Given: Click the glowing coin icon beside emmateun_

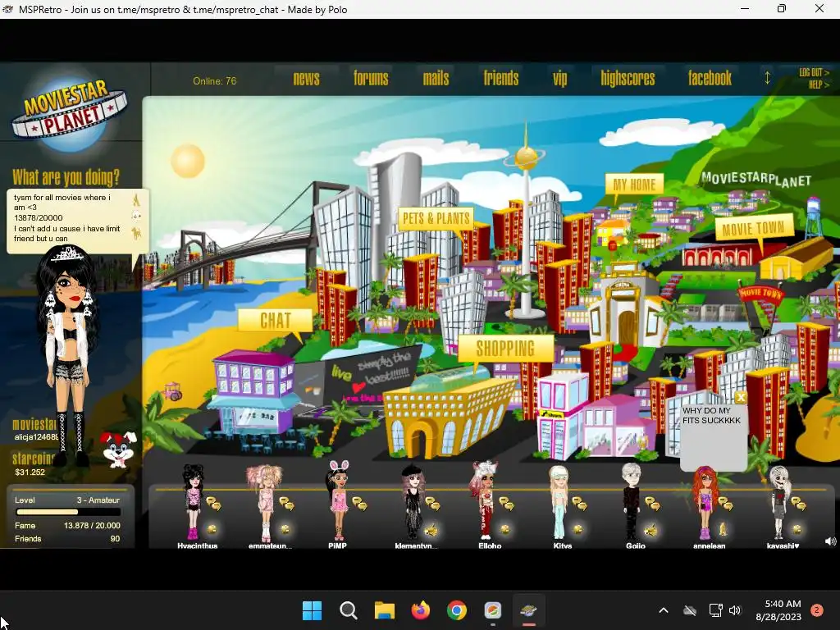Looking at the screenshot, I should [285, 529].
